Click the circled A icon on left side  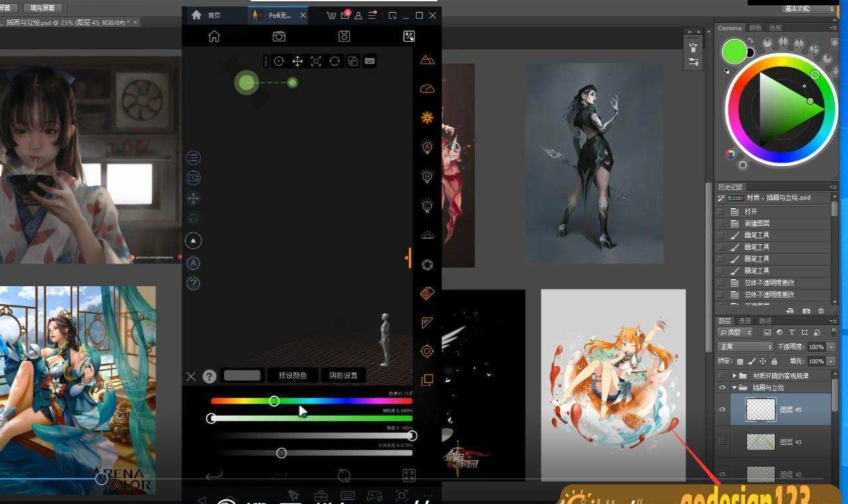193,263
